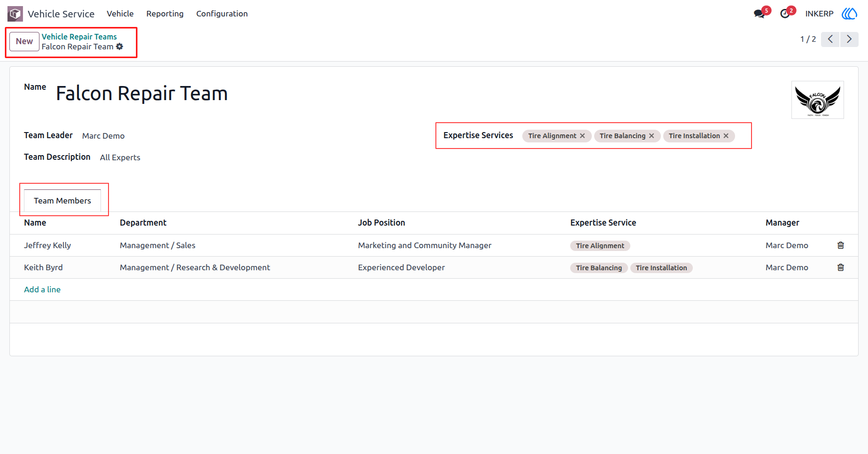Image resolution: width=868 pixels, height=454 pixels.
Task: Click the Management / Sales department cell
Action: pos(157,245)
